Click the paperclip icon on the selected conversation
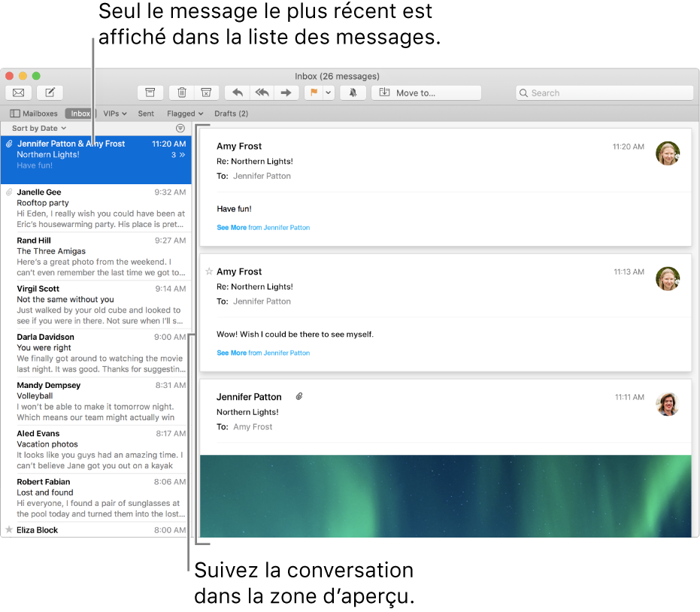This screenshot has height=612, width=700. (9, 144)
